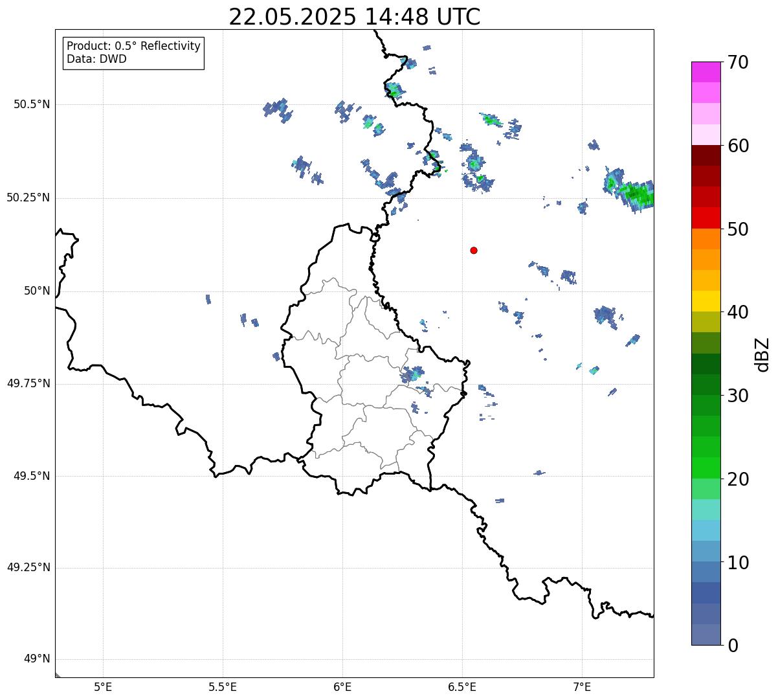Click the latitude label 49.75°N
778x700 pixels.
click(x=28, y=383)
